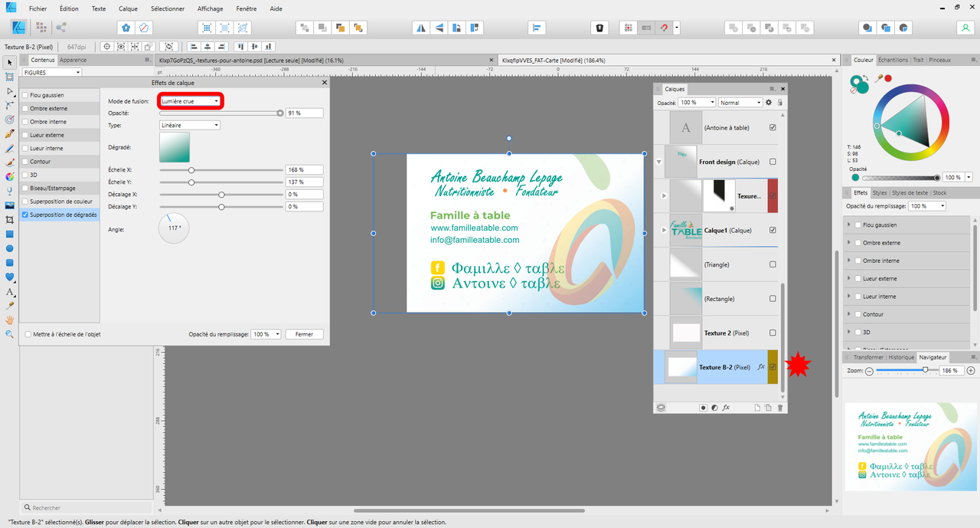Enable Ombre externe effect in dialog
This screenshot has height=528, width=980.
coord(26,109)
